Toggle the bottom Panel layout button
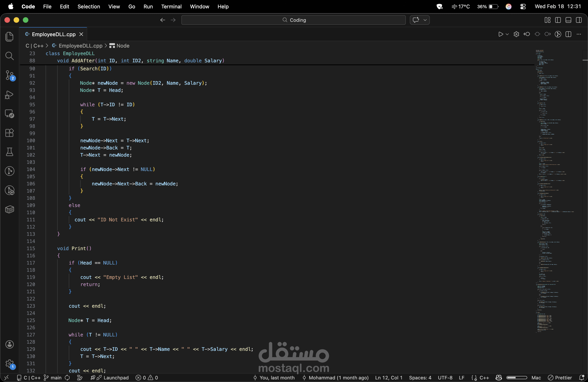The image size is (588, 382). tap(568, 20)
